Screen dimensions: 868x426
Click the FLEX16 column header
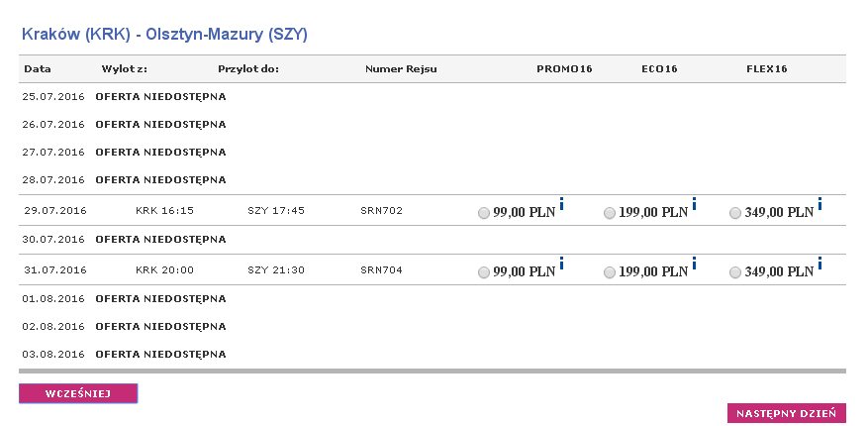[x=767, y=69]
